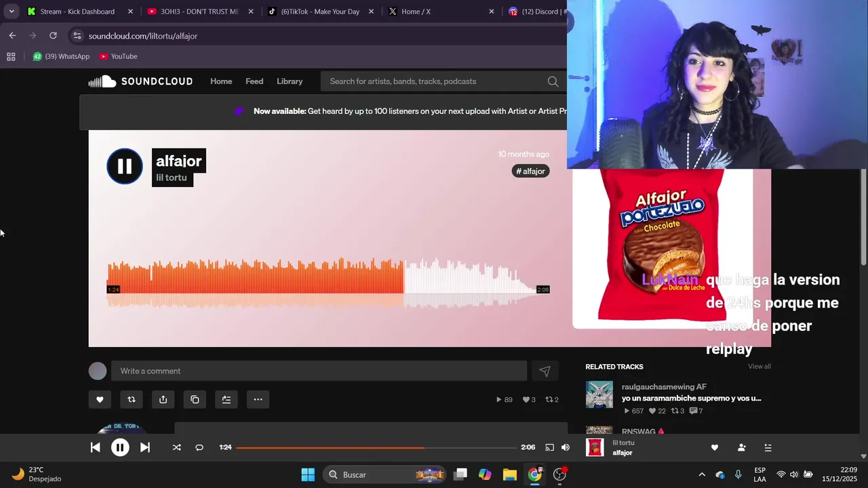Screen dimensions: 868x488
Task: Open the cast to device icon
Action: tap(549, 447)
